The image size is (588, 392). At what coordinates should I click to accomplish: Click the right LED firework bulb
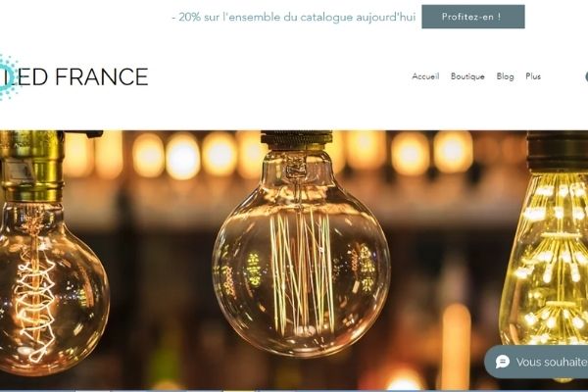(545, 258)
